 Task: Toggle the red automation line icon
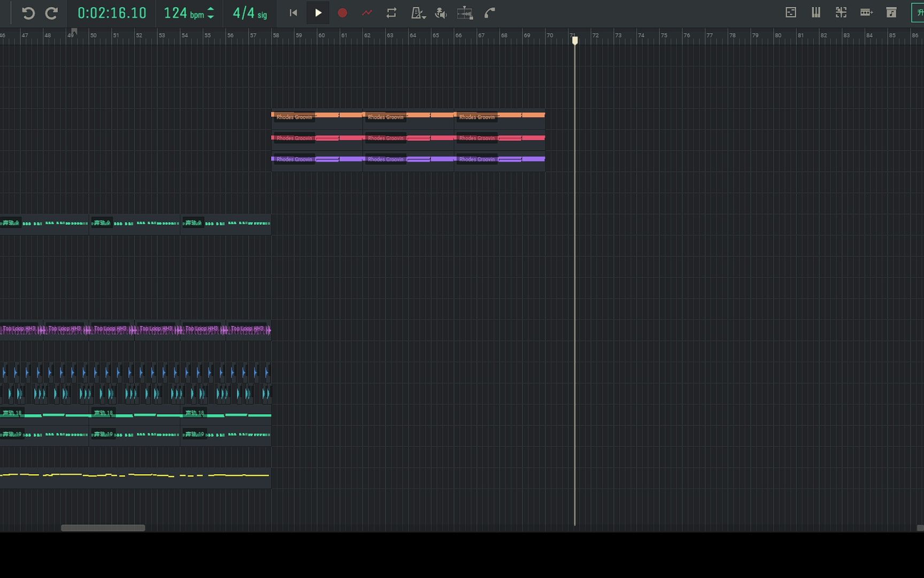pyautogui.click(x=367, y=13)
